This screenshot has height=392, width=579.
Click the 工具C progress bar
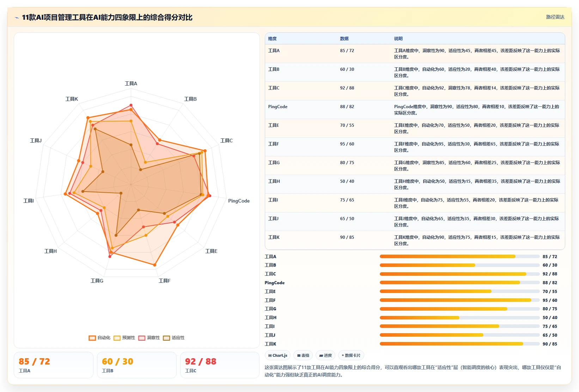[459, 274]
